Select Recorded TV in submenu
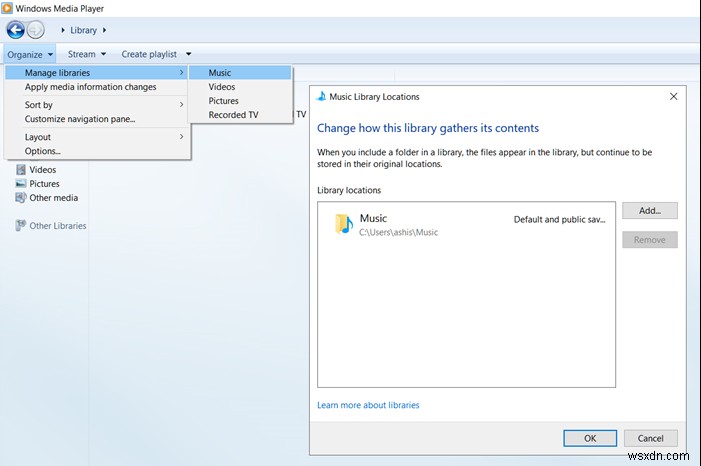The height and width of the screenshot is (466, 701). pos(240,114)
